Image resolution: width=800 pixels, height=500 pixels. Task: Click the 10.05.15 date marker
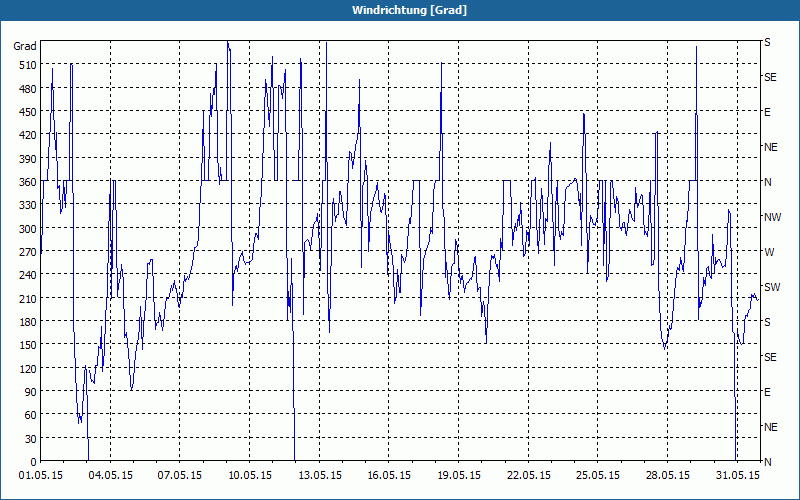point(249,476)
